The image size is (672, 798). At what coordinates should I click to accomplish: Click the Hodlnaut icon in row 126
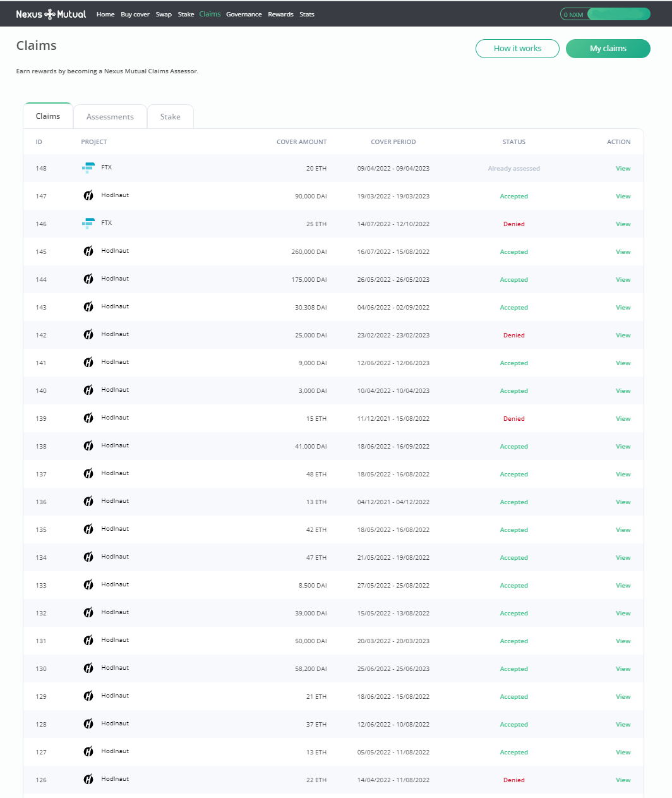(x=88, y=780)
